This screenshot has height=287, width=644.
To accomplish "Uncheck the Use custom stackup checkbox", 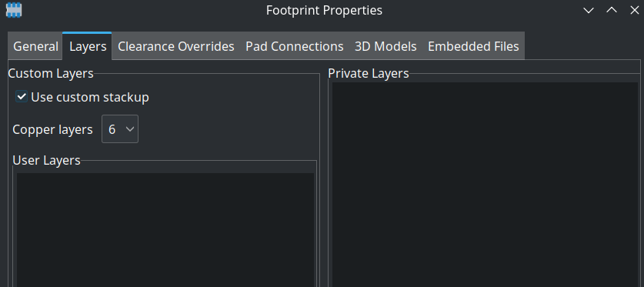I will tap(22, 97).
